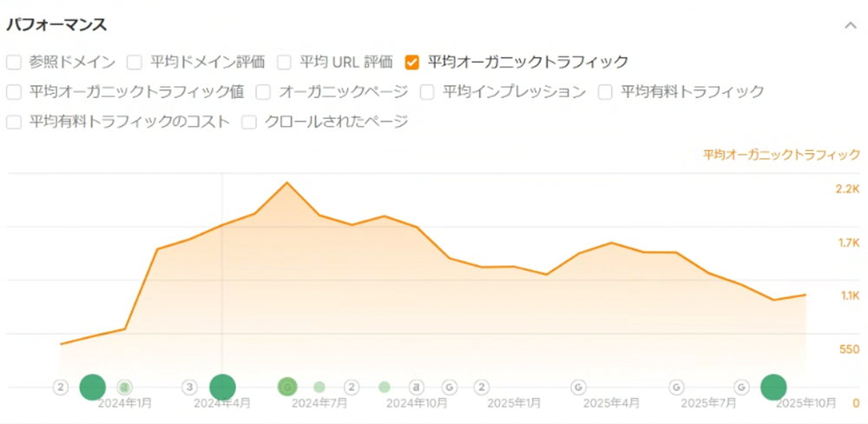This screenshot has width=868, height=424.
Task: Turn on the 平均インプレッション checkbox
Action: (427, 91)
